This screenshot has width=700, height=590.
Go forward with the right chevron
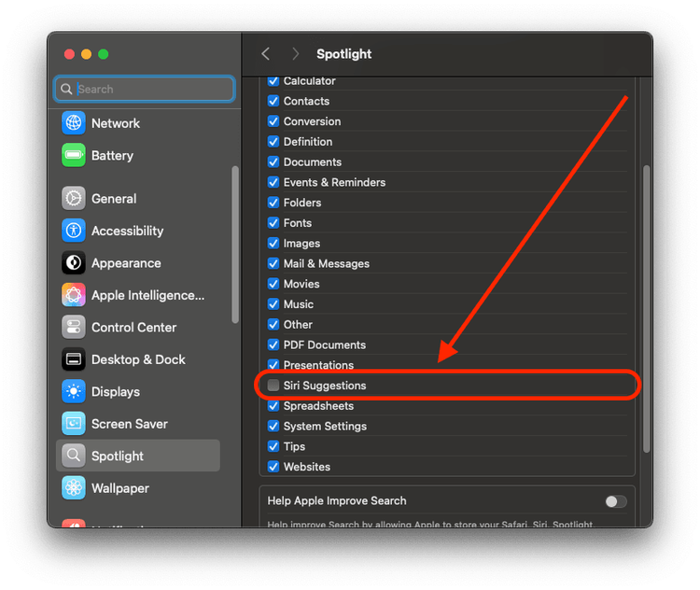point(295,54)
